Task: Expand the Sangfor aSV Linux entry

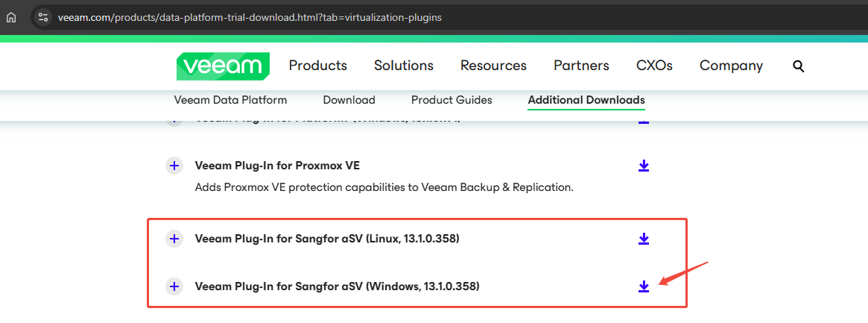Action: point(174,239)
